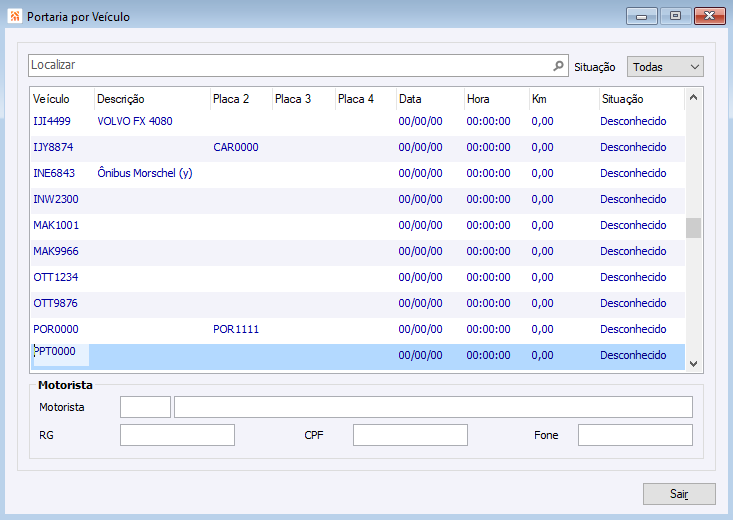The image size is (733, 520).
Task: Select the POR0000 vehicle row
Action: pos(358,329)
